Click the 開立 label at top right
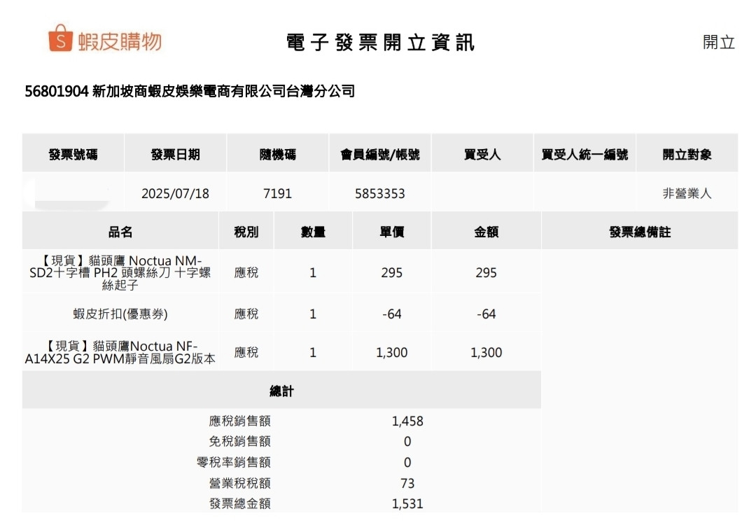This screenshot has height=532, width=756. click(x=719, y=42)
